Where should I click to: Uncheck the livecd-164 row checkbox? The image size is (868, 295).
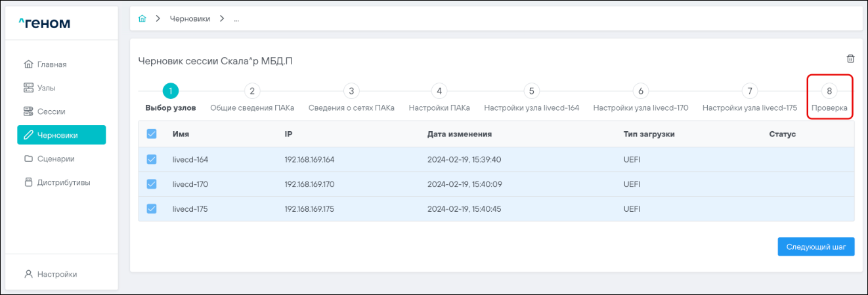tap(152, 159)
